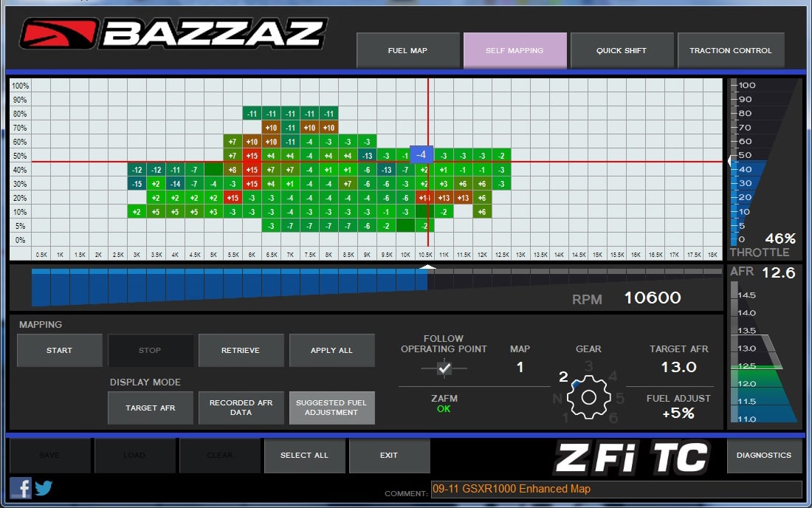The image size is (812, 508).
Task: Switch to the Fuel Map tab
Action: coord(408,50)
